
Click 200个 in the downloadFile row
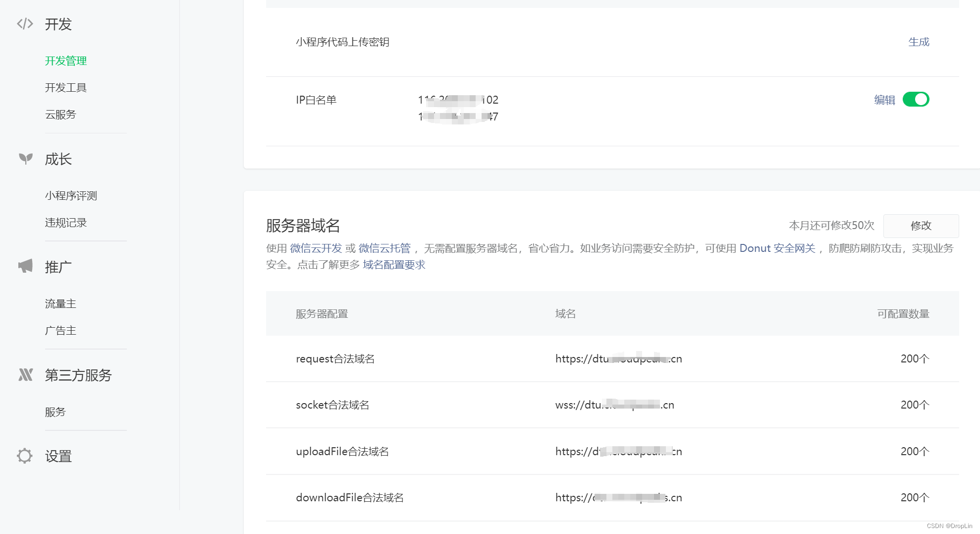coord(915,498)
